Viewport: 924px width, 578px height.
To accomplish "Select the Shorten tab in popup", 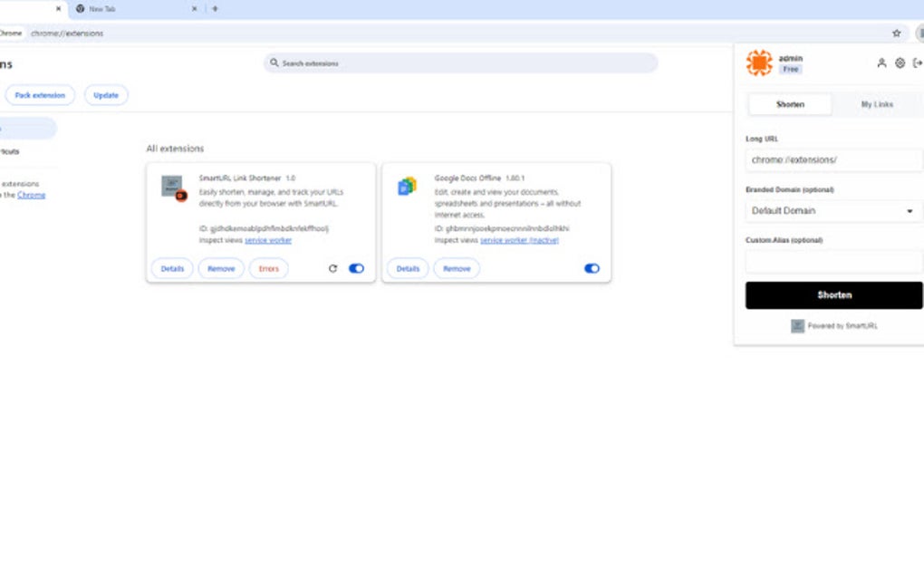I will coord(790,104).
